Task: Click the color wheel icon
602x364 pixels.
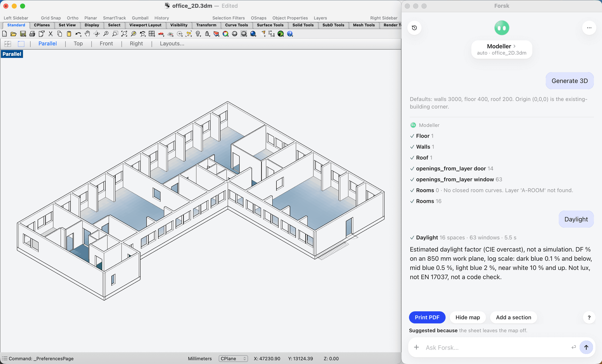Action: coord(225,34)
